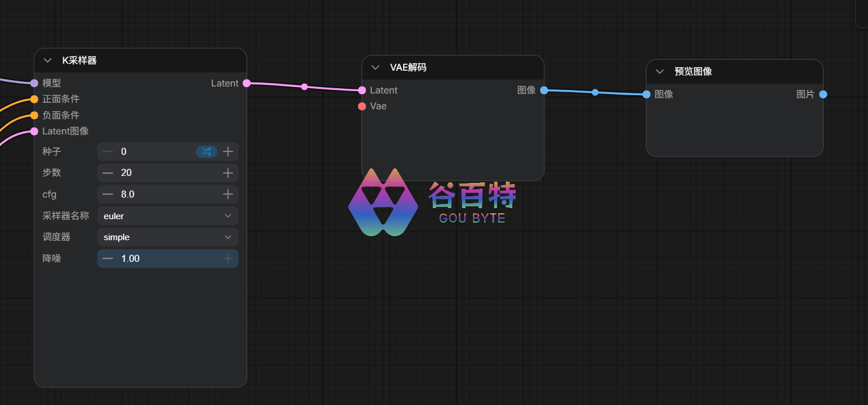Click the 调度器 label
The width and height of the screenshot is (868, 405).
click(56, 237)
